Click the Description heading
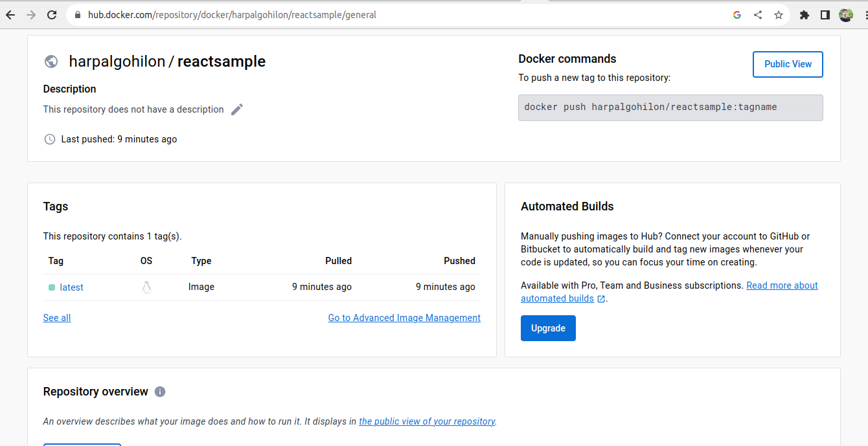 [x=70, y=89]
